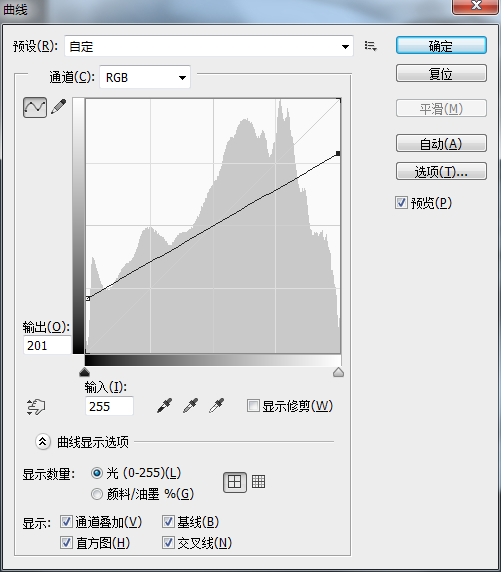Activate the on-image adjustment hand tool
501x572 pixels.
click(36, 406)
